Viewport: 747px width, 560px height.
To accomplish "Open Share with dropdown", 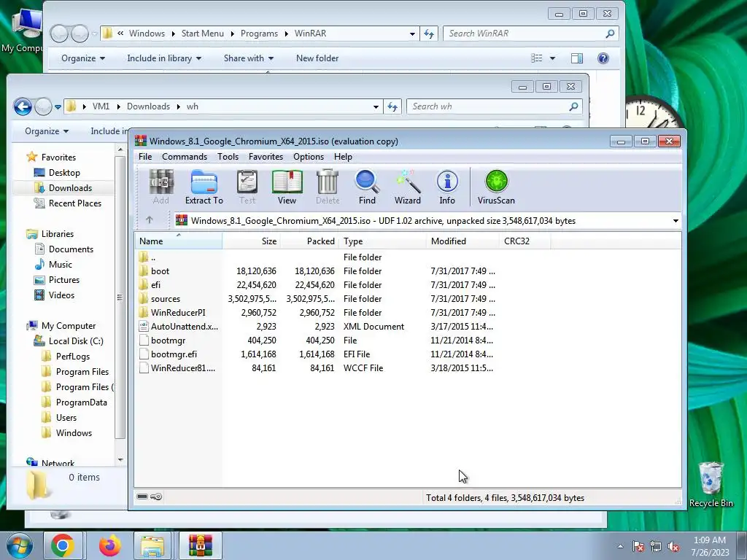I will tap(249, 58).
